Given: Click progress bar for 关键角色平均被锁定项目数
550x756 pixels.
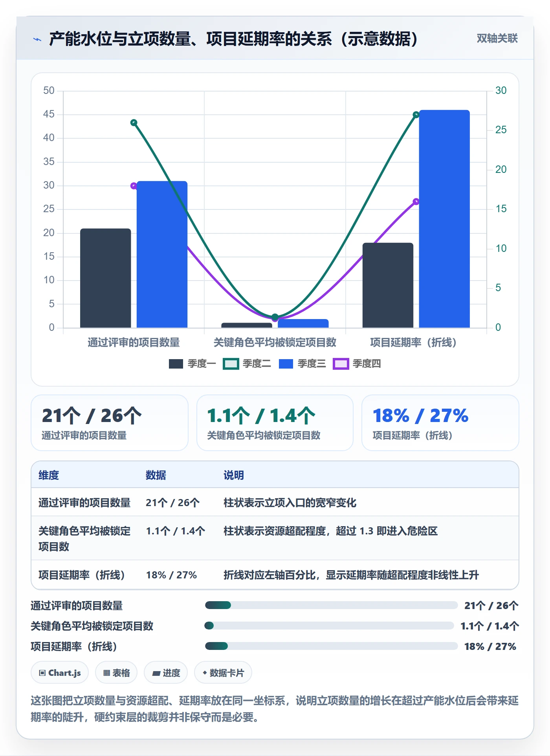Looking at the screenshot, I should [x=329, y=626].
